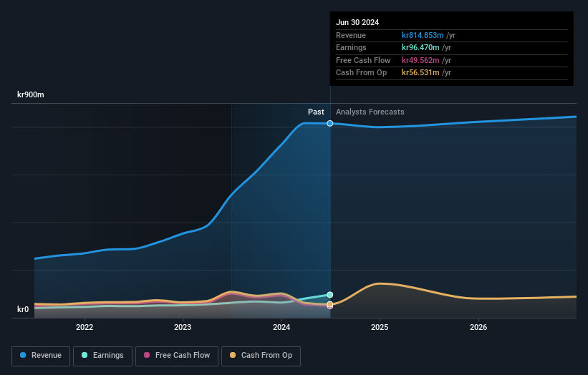Screen dimensions: 588x375
Task: Click the kr96.470m earnings value
Action: click(x=420, y=47)
